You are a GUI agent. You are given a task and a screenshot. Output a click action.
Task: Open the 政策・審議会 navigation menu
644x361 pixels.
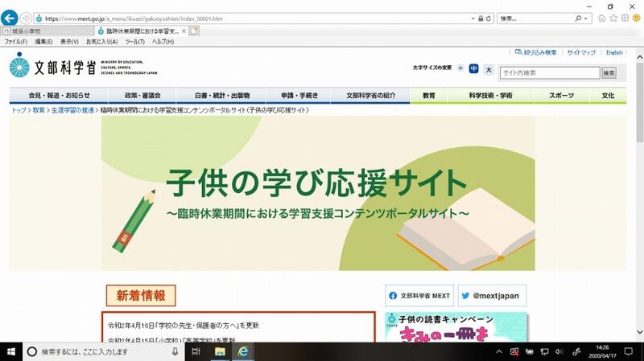point(142,95)
